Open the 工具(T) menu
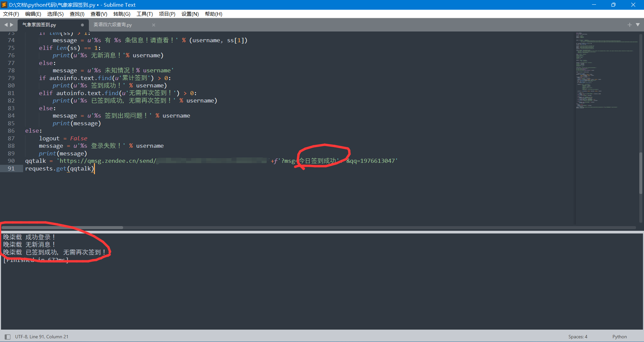The height and width of the screenshot is (342, 644). (145, 14)
